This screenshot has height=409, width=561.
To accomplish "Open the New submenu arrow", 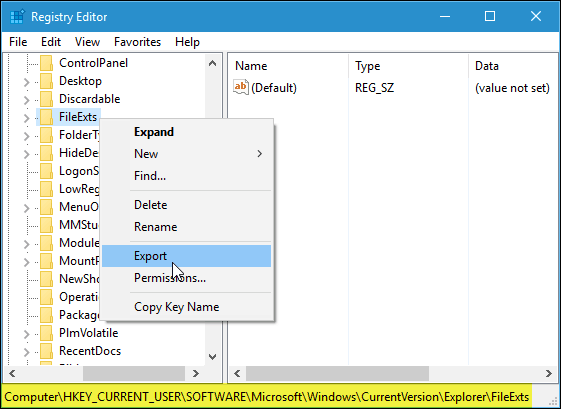I will pos(260,154).
